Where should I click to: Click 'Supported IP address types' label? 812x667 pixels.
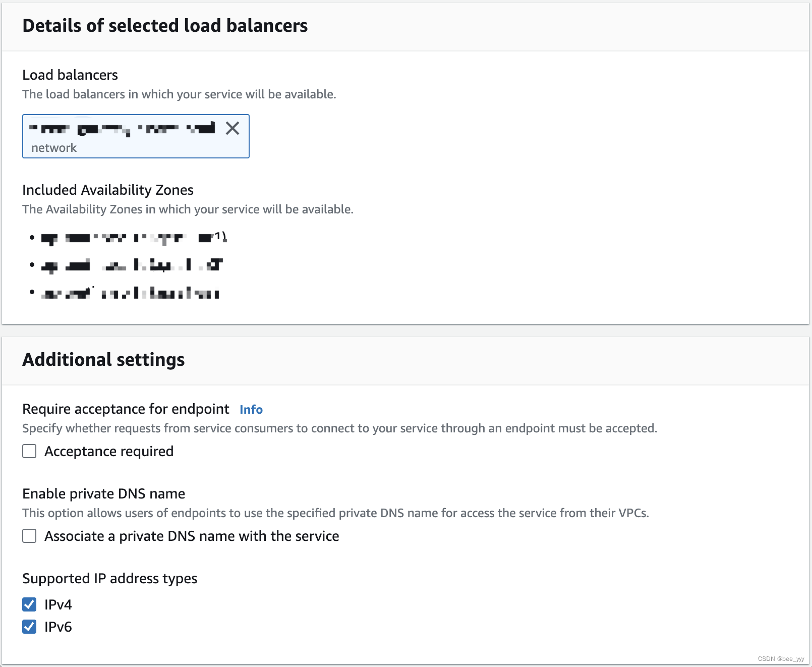point(109,578)
